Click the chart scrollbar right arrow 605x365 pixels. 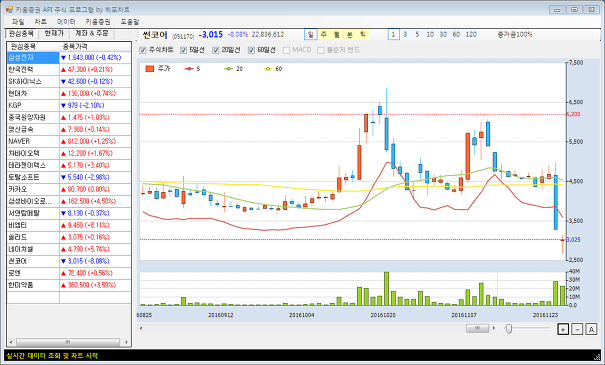click(494, 328)
